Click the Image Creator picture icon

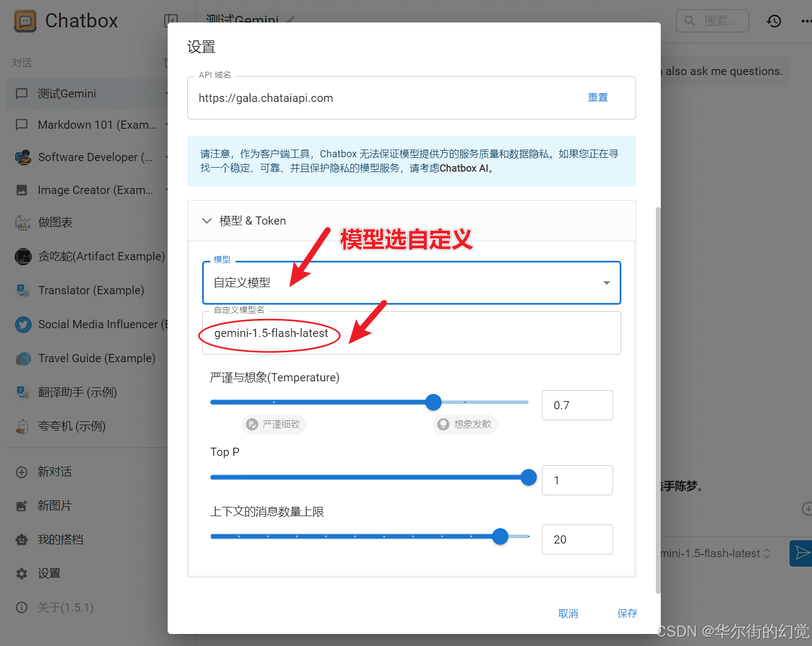pyautogui.click(x=22, y=190)
